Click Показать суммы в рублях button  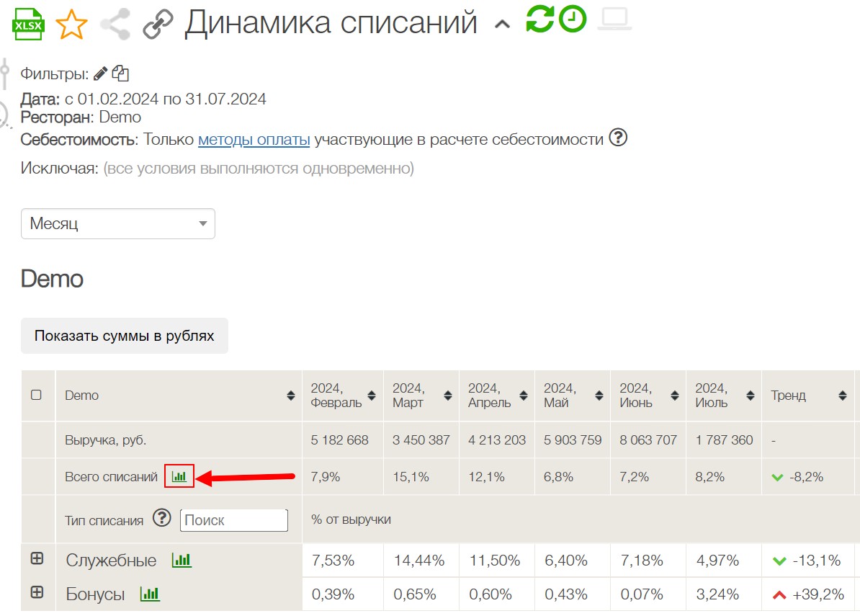(125, 336)
